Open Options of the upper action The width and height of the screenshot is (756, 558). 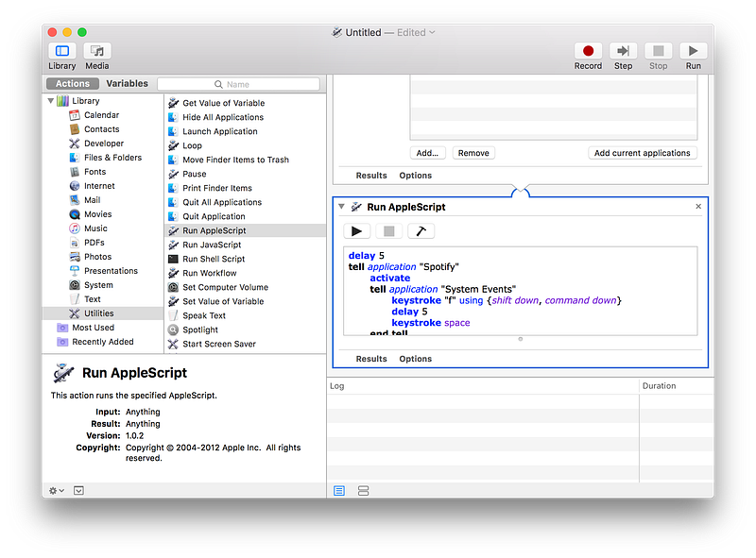click(415, 176)
